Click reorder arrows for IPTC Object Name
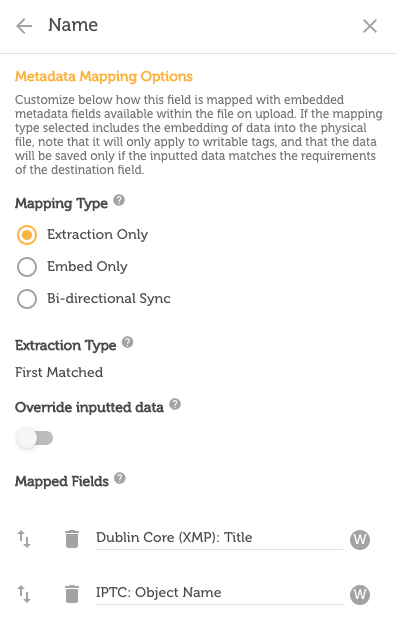Screen dimensions: 397x619 click(24, 594)
